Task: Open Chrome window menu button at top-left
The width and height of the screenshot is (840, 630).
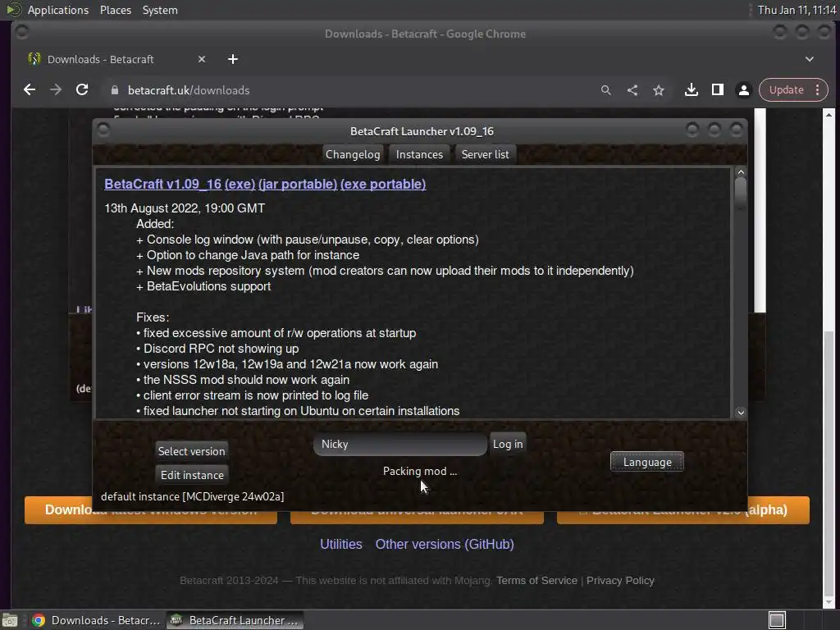Action: 22,32
